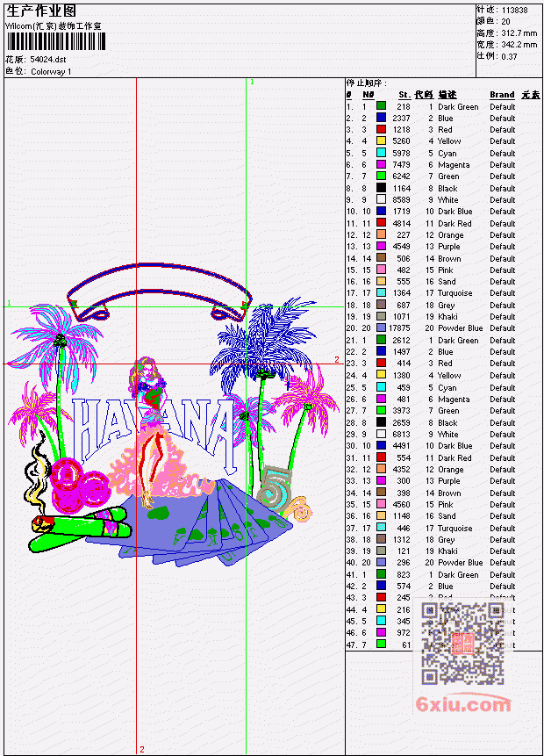This screenshot has height=756, width=544.
Task: Select the N# column header
Action: tap(369, 95)
